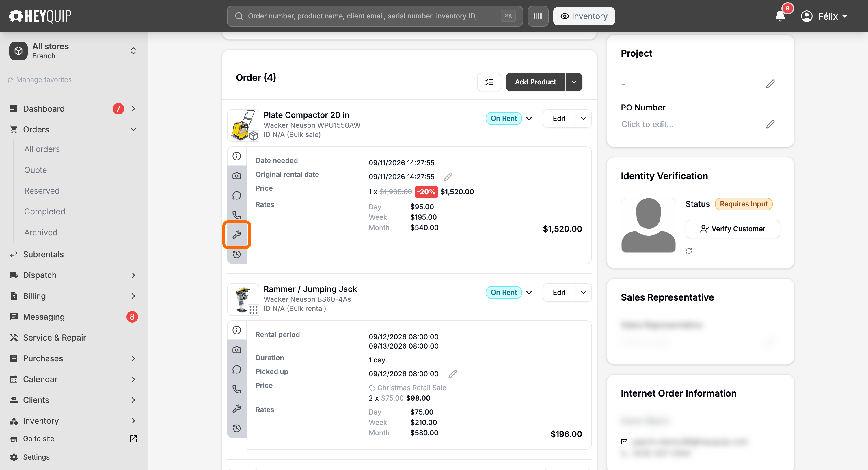Open the phone tab for Rammer / Jumping Jack
Image resolution: width=868 pixels, height=470 pixels.
pyautogui.click(x=237, y=389)
